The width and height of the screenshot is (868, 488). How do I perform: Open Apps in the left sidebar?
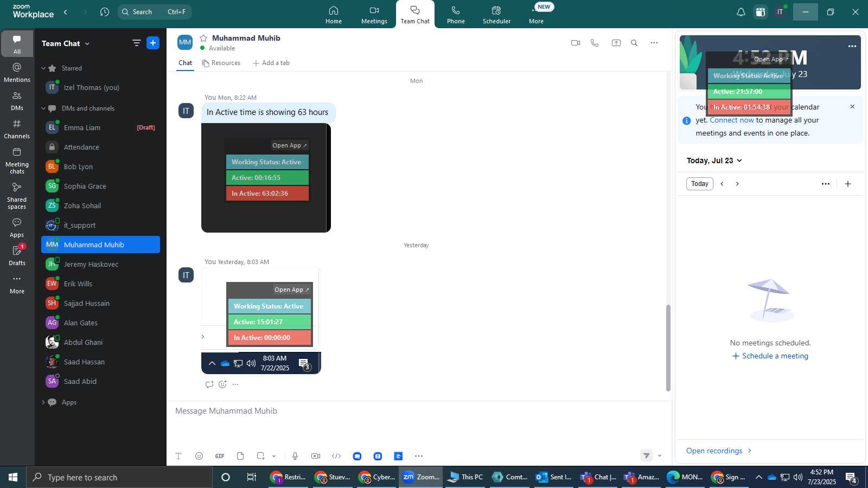(x=17, y=228)
